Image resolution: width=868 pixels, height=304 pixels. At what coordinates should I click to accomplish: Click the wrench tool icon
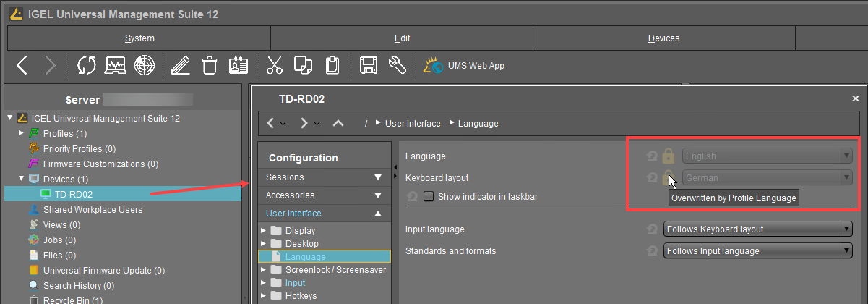click(398, 66)
